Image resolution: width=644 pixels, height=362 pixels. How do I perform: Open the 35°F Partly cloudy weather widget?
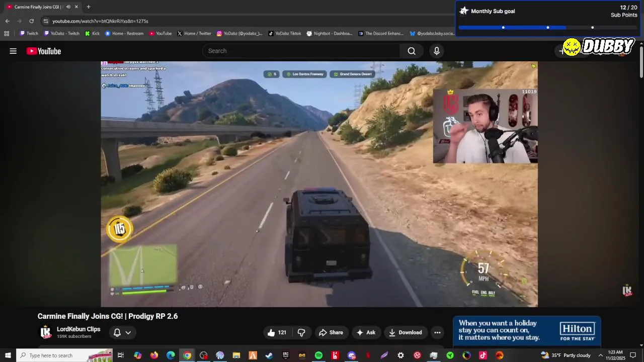coord(566,355)
